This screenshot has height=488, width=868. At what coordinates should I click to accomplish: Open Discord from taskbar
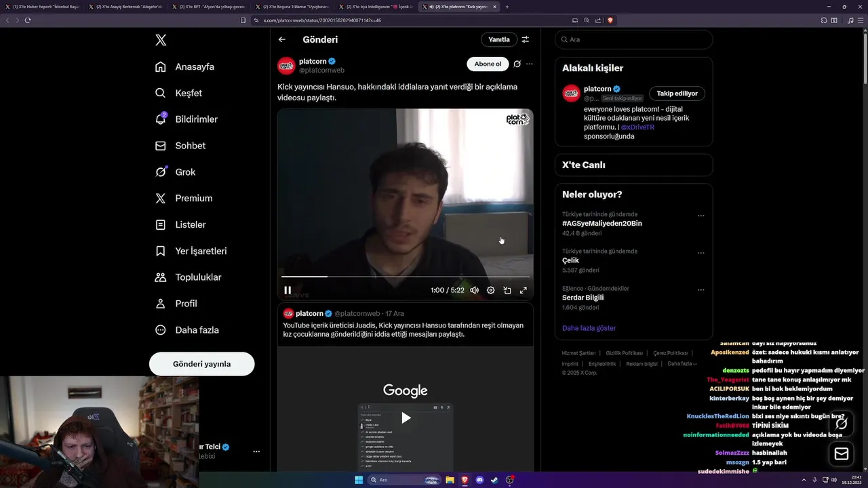point(480,480)
